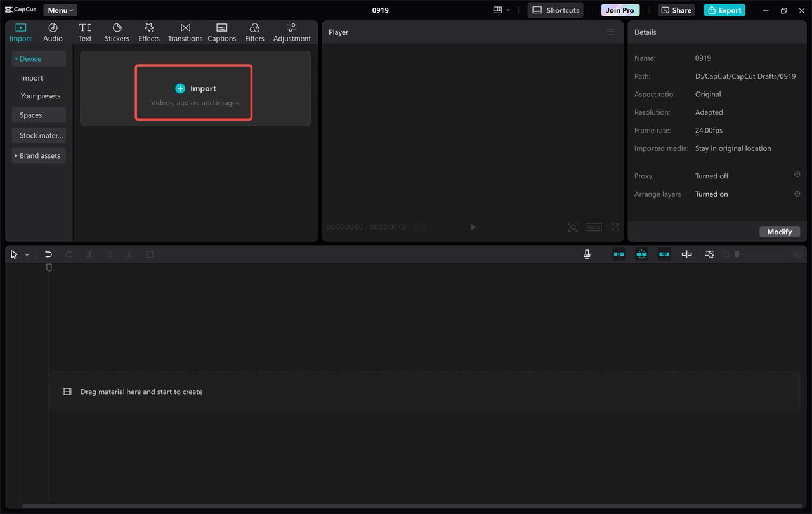Click the Import area for videos and images
812x514 pixels.
[x=193, y=92]
